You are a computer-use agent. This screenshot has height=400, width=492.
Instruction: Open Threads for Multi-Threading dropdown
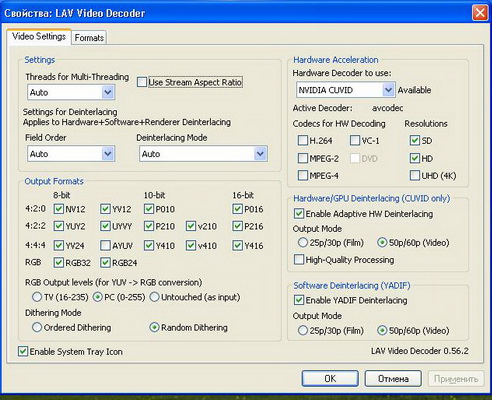tap(71, 92)
